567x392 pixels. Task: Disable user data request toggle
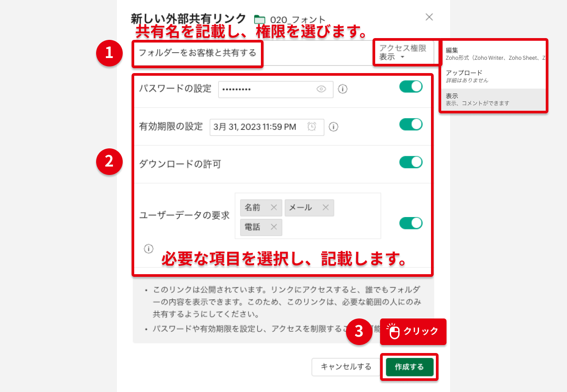411,223
